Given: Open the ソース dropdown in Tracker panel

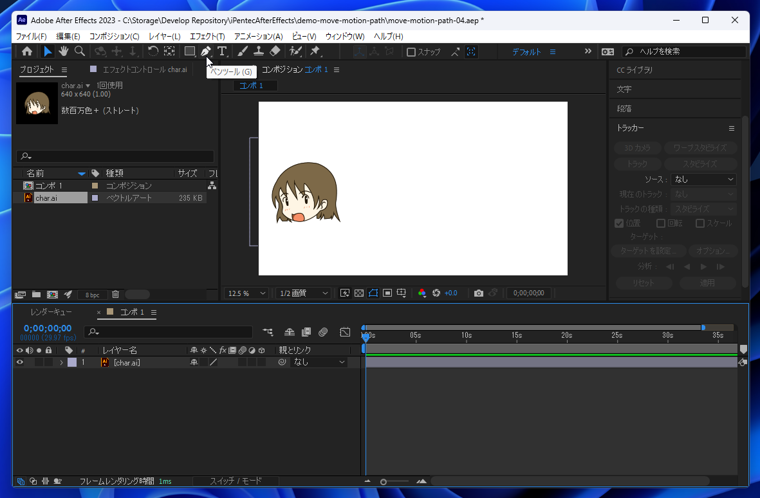Looking at the screenshot, I should click(703, 180).
